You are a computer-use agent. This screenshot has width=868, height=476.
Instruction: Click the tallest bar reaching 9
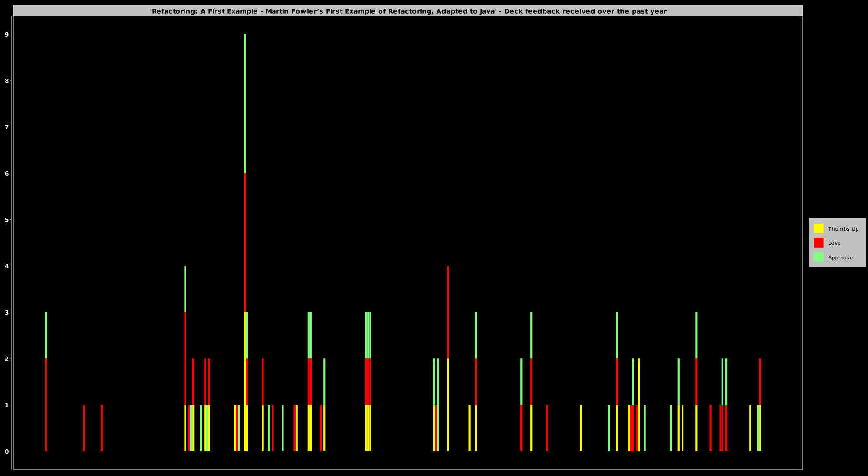point(245,243)
